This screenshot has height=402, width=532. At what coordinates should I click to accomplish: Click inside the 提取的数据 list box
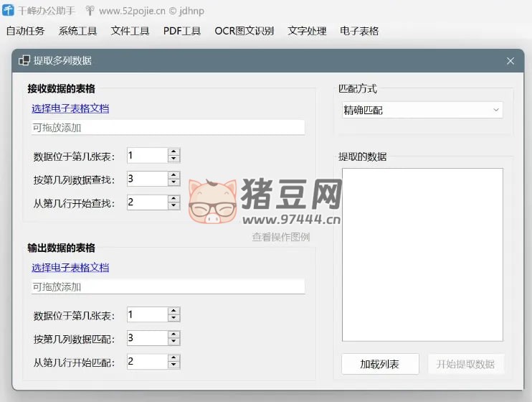(422, 254)
